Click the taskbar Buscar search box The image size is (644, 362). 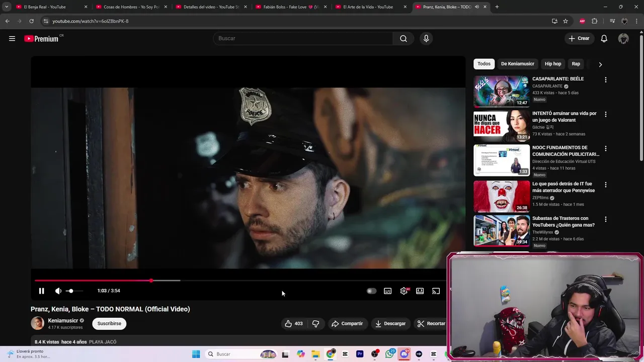tap(242, 354)
